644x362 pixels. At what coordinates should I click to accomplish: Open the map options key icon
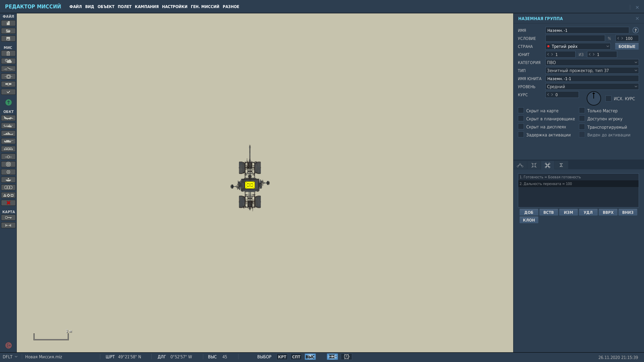point(8,218)
